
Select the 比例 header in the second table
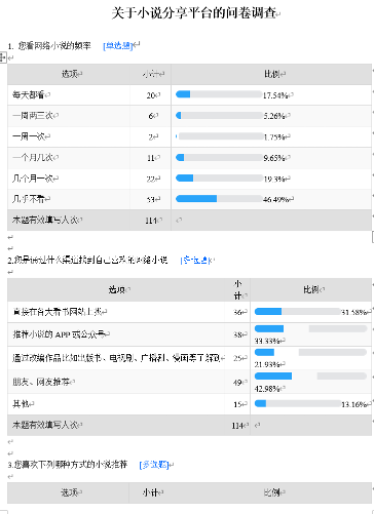pyautogui.click(x=311, y=290)
